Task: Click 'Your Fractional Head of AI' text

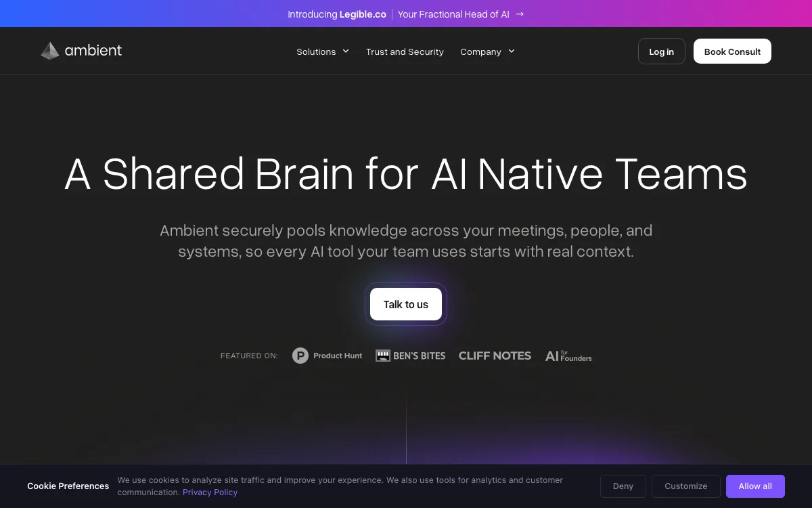Action: (x=453, y=14)
